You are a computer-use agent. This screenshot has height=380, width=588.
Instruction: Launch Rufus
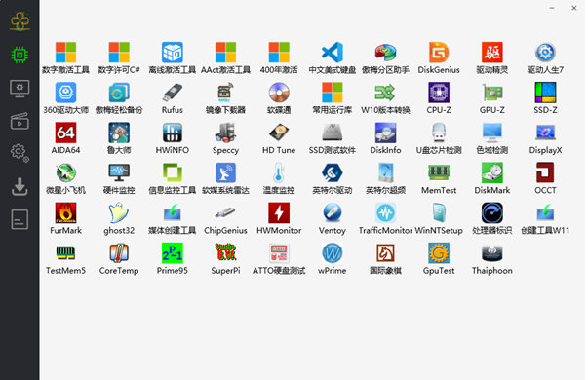click(173, 97)
